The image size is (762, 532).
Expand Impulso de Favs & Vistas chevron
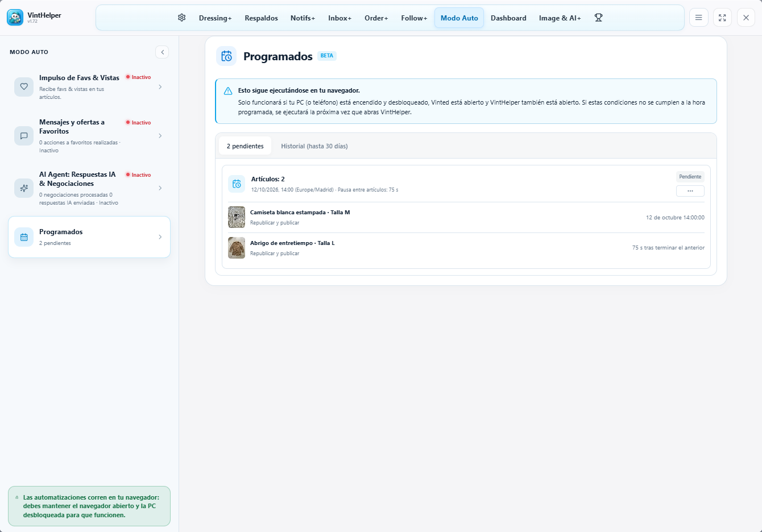click(160, 87)
